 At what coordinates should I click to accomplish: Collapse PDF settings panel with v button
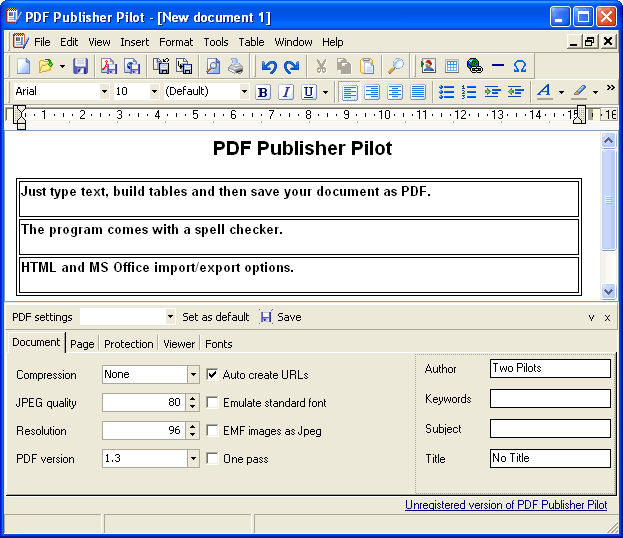[591, 317]
